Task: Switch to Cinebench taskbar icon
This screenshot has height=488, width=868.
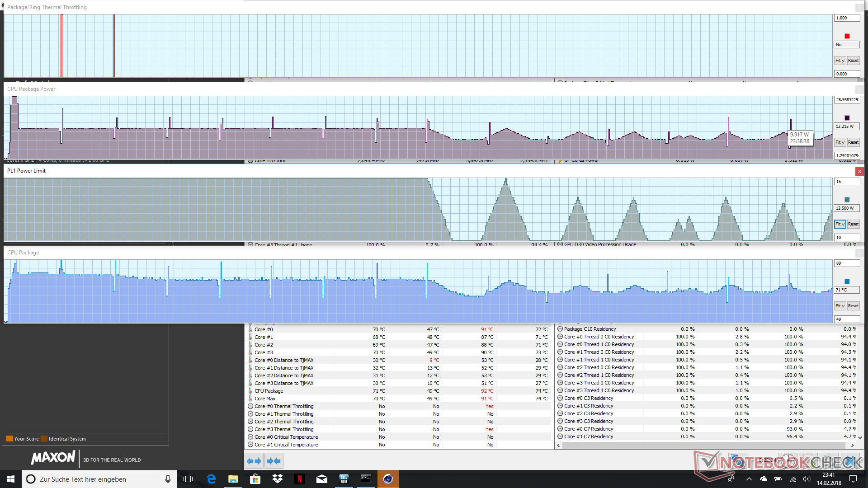Action: pyautogui.click(x=388, y=479)
